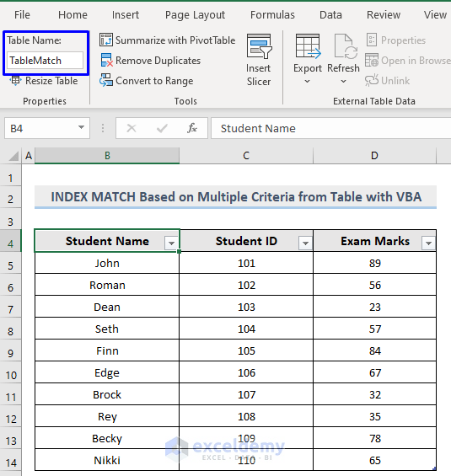Click the Convert to Range icon
This screenshot has height=476, width=451.
[106, 80]
